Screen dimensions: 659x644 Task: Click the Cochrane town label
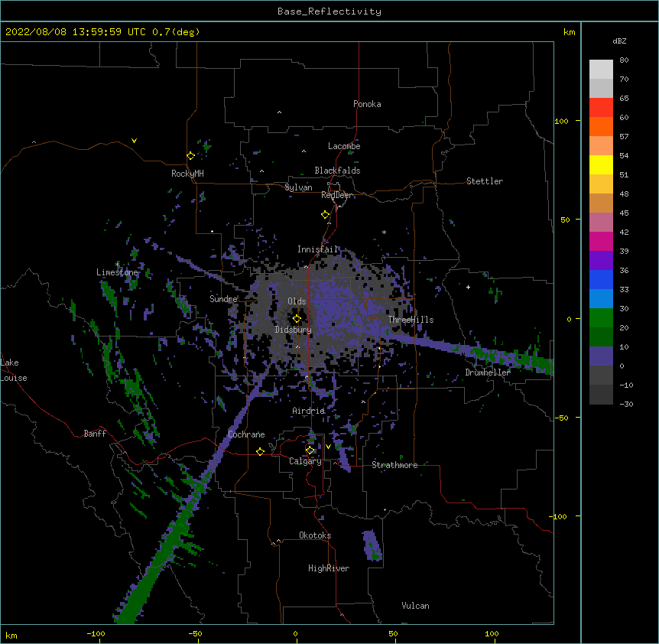pos(246,434)
